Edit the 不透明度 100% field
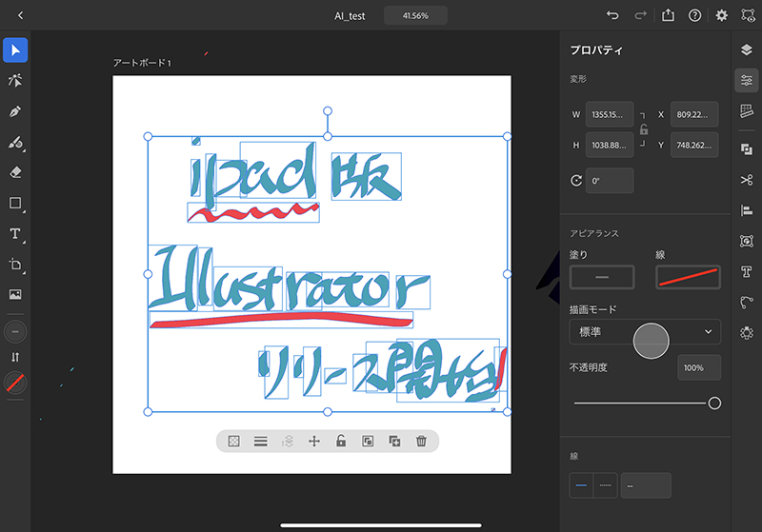Viewport: 762px width, 532px height. (699, 367)
